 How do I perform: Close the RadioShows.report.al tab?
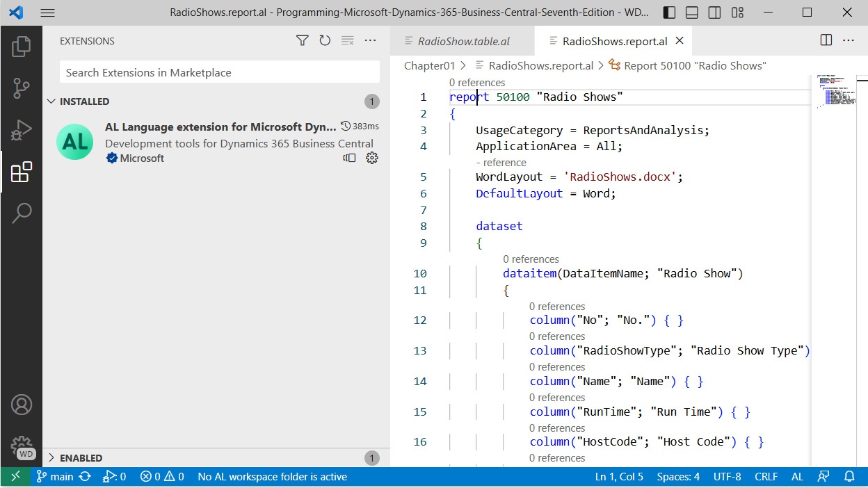(x=680, y=41)
